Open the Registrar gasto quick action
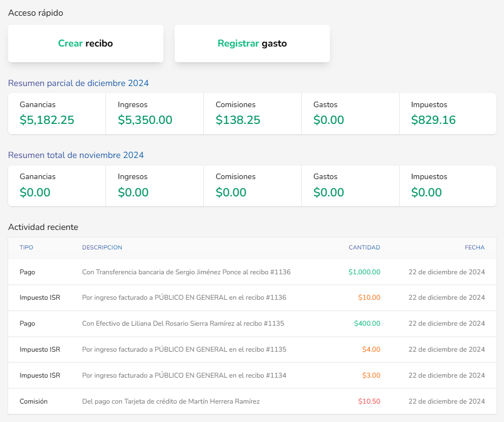The height and width of the screenshot is (422, 504). (252, 43)
